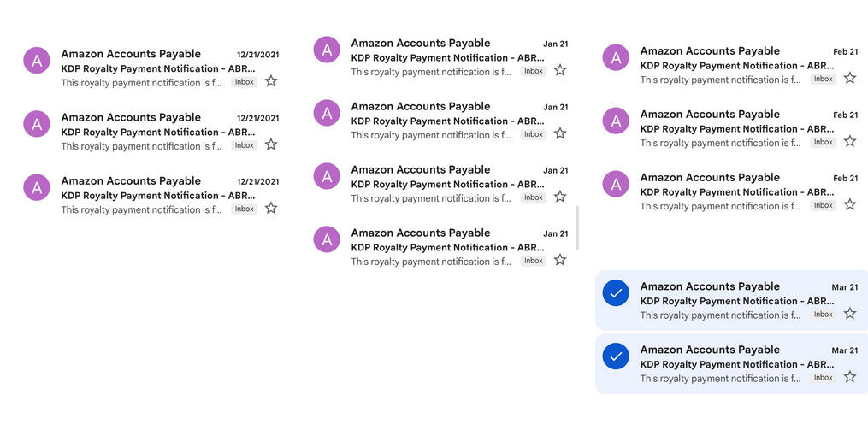Select the middle 12/21/2021 email avatar
Image resolution: width=868 pixels, height=430 pixels.
pos(37,124)
